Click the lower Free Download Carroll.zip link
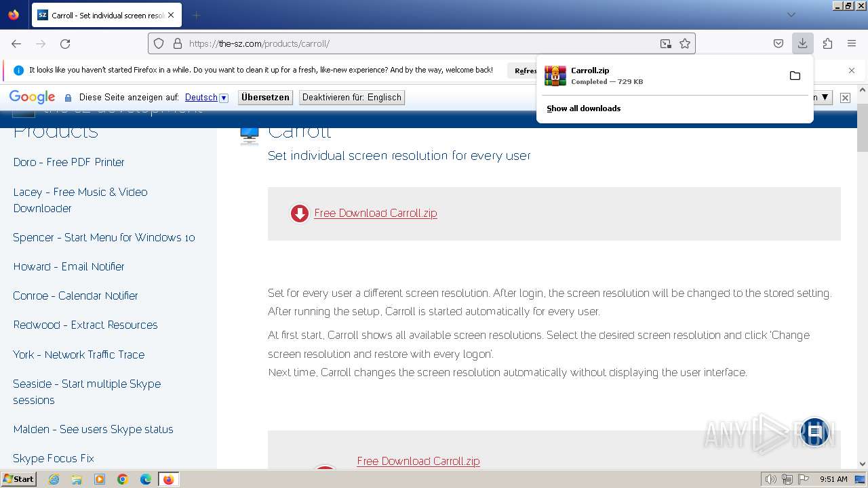 418,461
